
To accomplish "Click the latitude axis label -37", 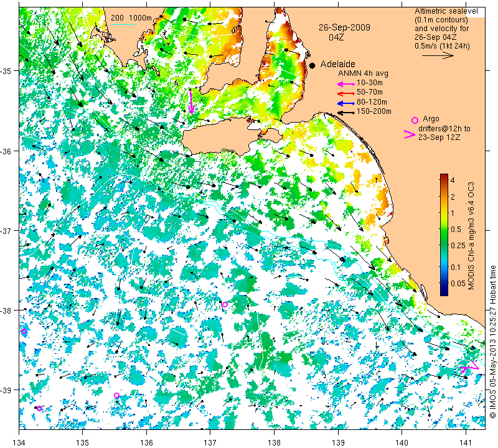I will pyautogui.click(x=6, y=230).
